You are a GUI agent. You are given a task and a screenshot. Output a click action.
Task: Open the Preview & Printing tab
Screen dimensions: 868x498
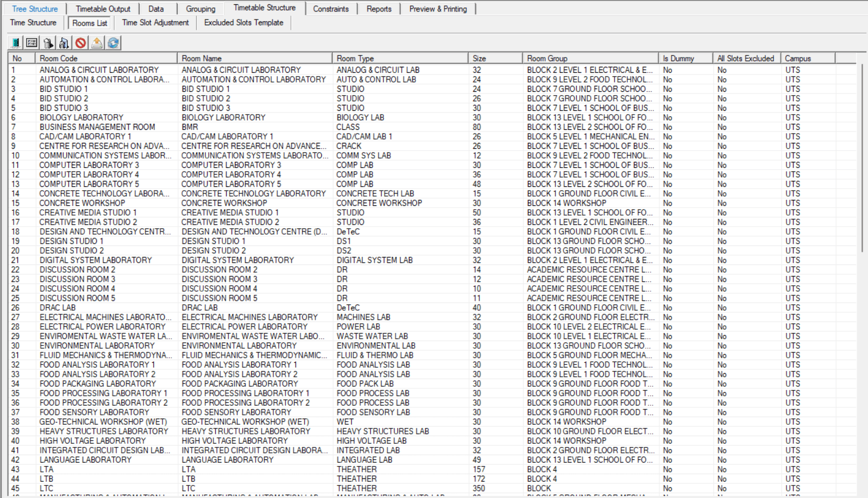pyautogui.click(x=438, y=9)
